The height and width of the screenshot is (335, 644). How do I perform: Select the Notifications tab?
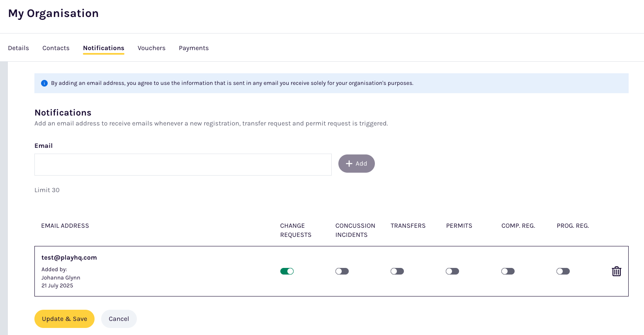pos(104,48)
